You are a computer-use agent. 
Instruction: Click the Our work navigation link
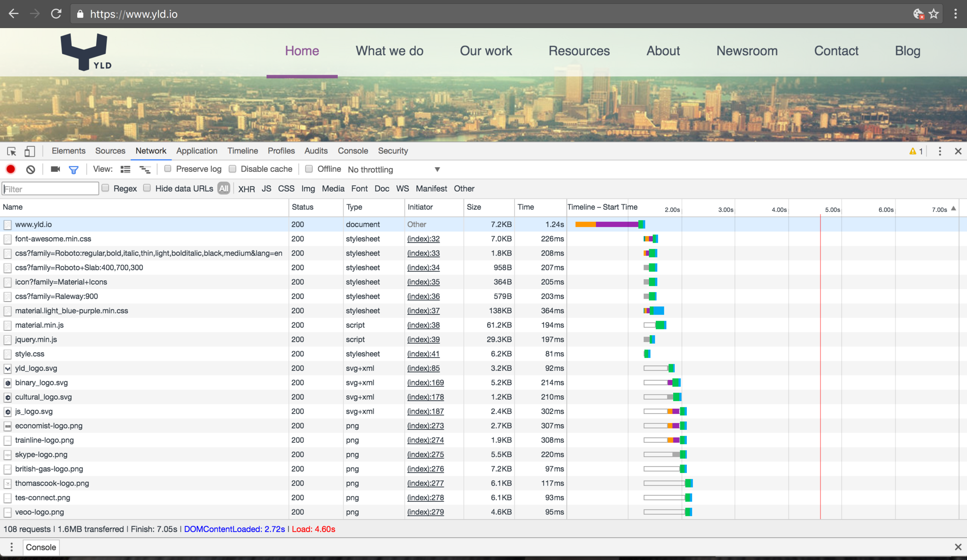(x=486, y=51)
